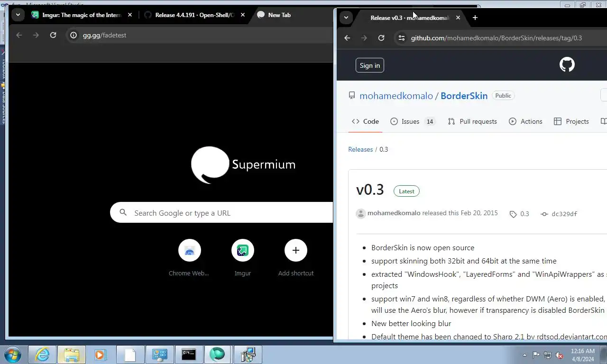Screen dimensions: 607x364
Task: Select the Release v0.3 tab
Action: pyautogui.click(x=409, y=18)
